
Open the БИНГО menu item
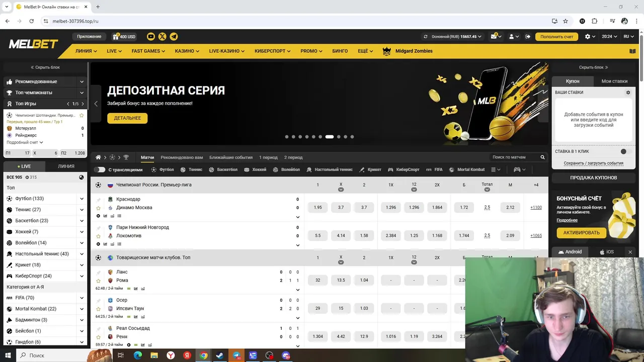point(340,51)
